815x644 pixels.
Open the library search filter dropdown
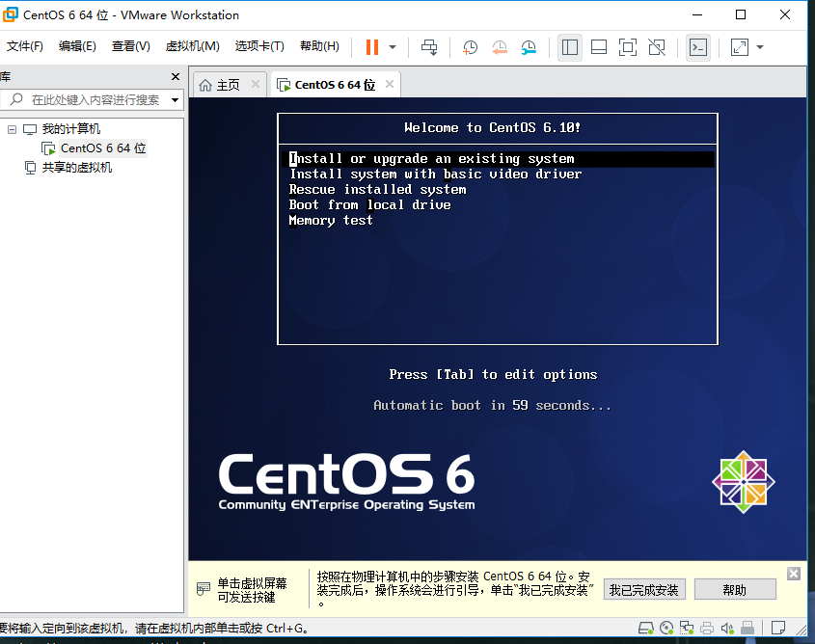[175, 99]
